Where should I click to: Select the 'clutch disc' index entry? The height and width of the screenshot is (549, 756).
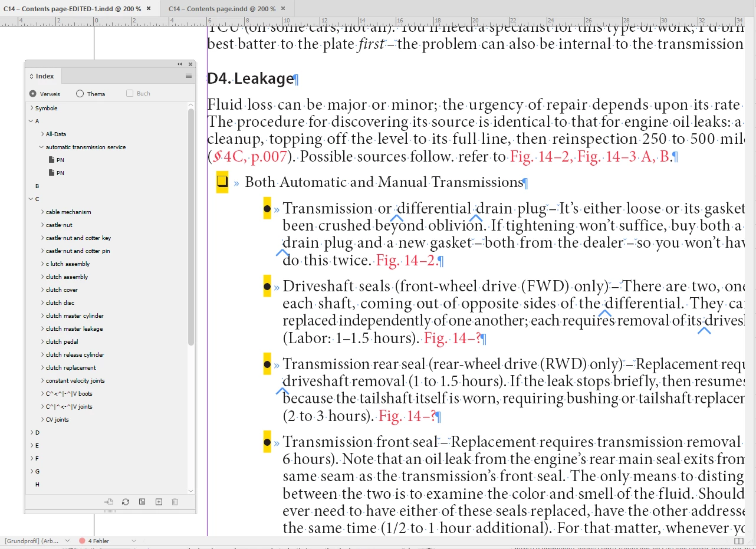60,303
